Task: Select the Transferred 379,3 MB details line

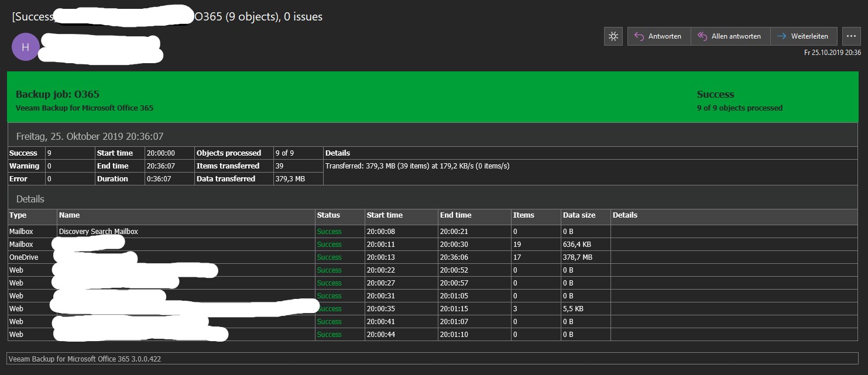Action: tap(417, 166)
